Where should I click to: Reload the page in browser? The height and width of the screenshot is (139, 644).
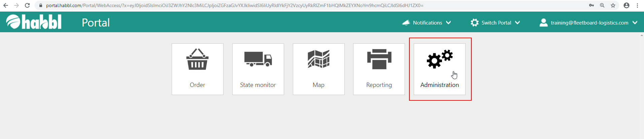pyautogui.click(x=27, y=5)
